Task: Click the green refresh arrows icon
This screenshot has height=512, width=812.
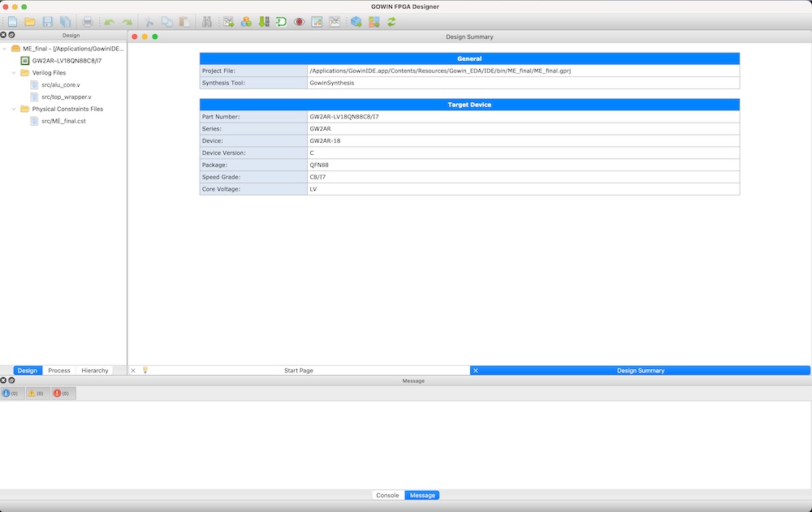Action: pyautogui.click(x=391, y=22)
